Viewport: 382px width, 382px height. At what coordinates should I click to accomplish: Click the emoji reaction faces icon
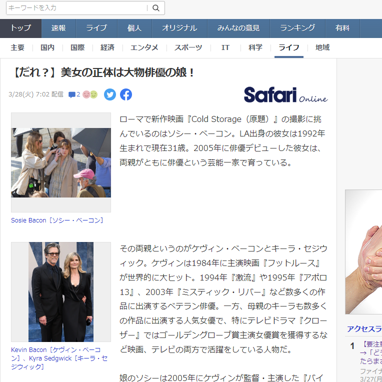90,95
